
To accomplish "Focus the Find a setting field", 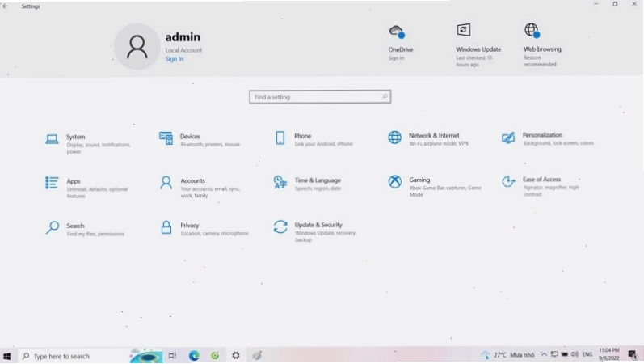I will pos(320,96).
